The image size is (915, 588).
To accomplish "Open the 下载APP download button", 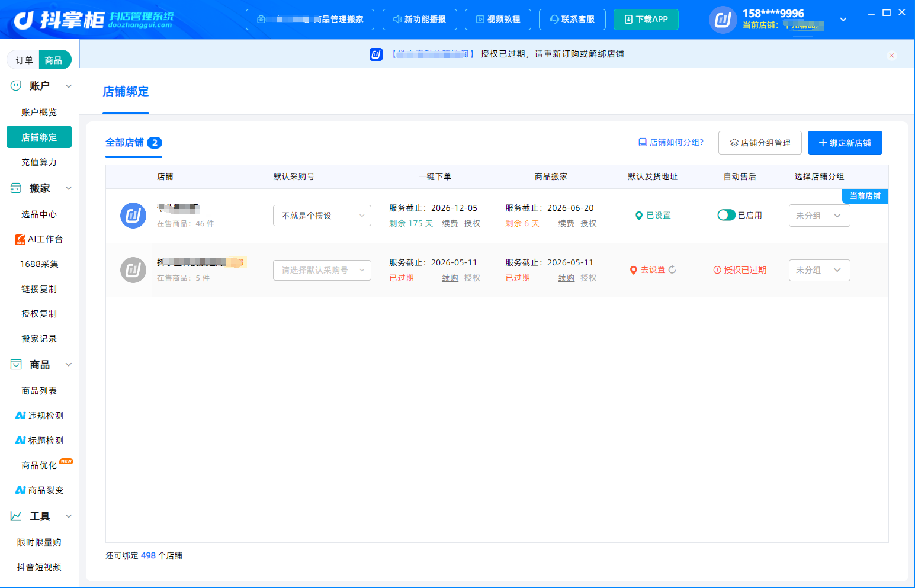I will tap(646, 20).
